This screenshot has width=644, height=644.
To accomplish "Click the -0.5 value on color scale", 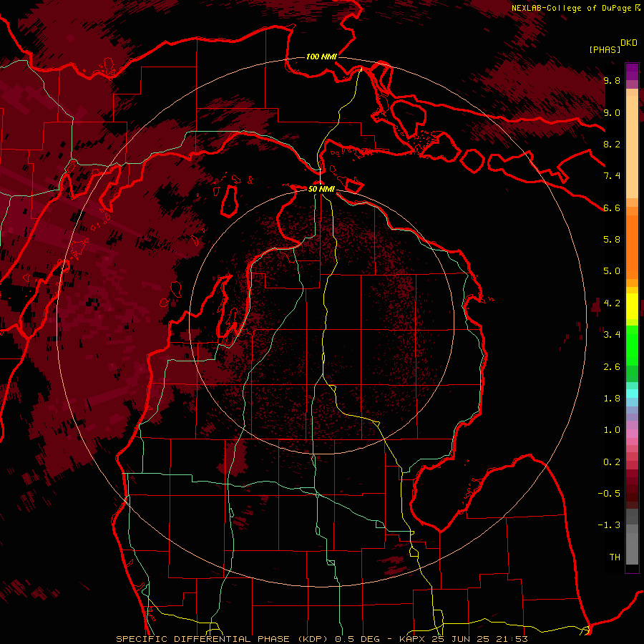I will (609, 494).
